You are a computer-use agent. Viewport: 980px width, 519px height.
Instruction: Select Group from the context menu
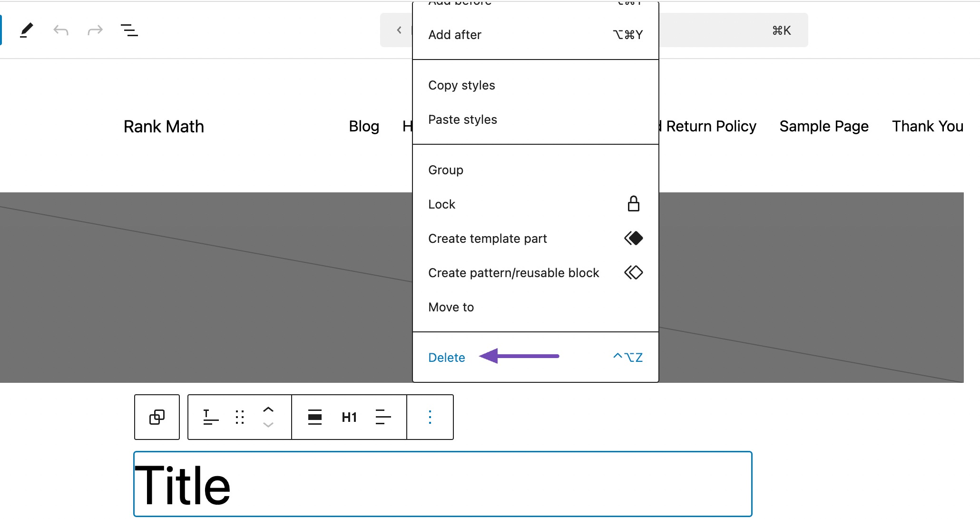click(445, 170)
